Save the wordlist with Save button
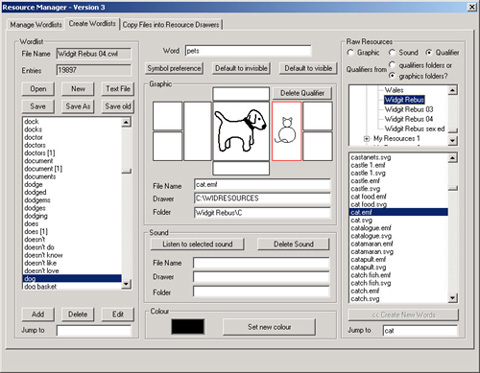The height and width of the screenshot is (373, 480). click(38, 106)
